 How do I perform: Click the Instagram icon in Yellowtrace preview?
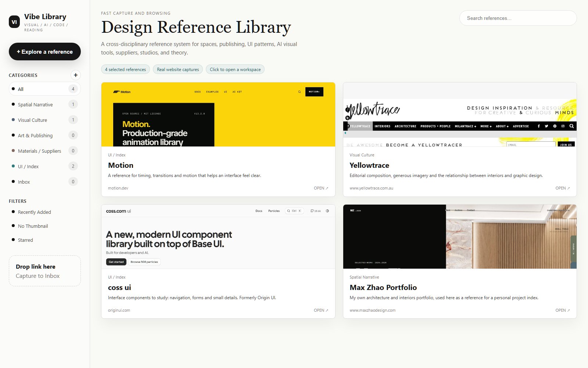(563, 126)
